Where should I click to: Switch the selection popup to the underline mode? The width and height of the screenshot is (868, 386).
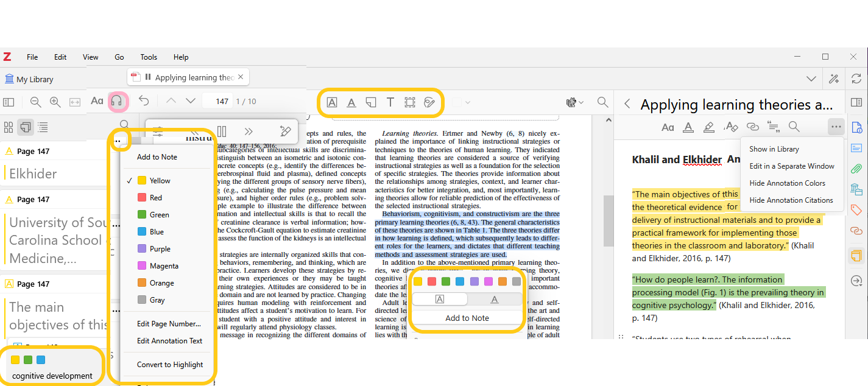click(x=495, y=299)
